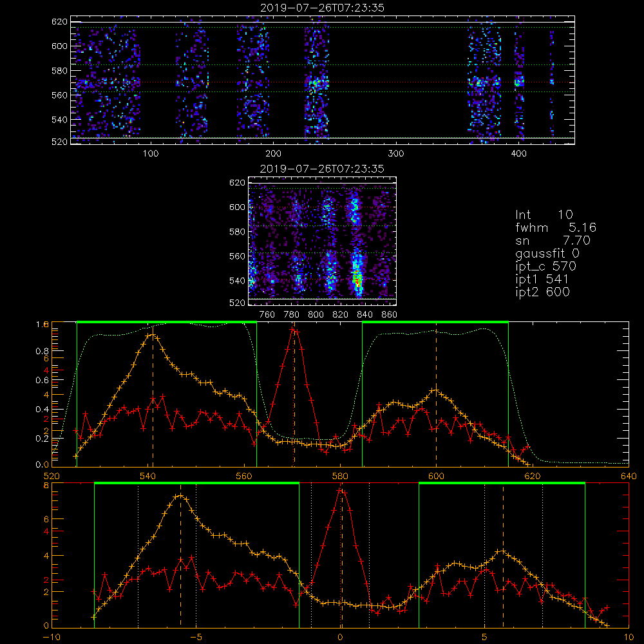Click x-axis label 300 of top image

(x=396, y=154)
